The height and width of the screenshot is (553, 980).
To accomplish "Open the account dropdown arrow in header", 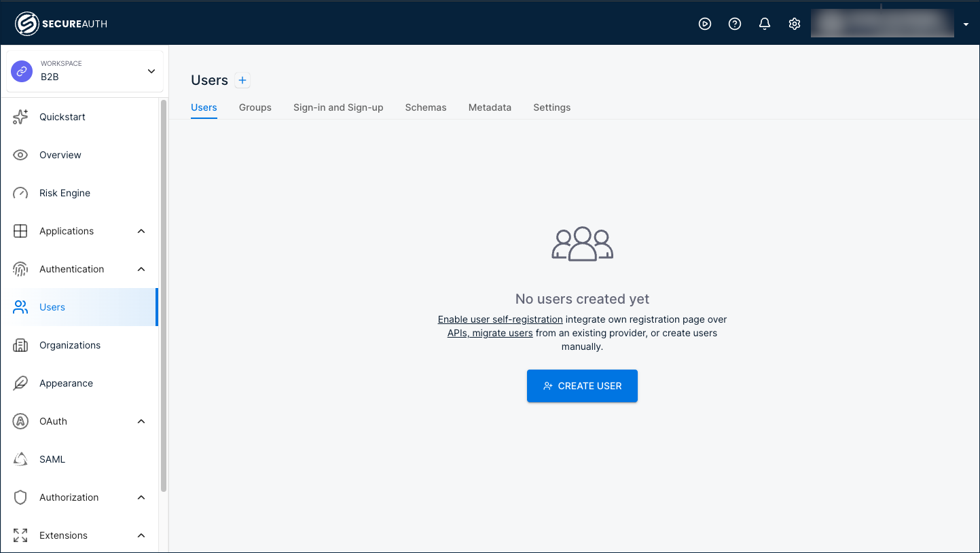I will point(966,24).
